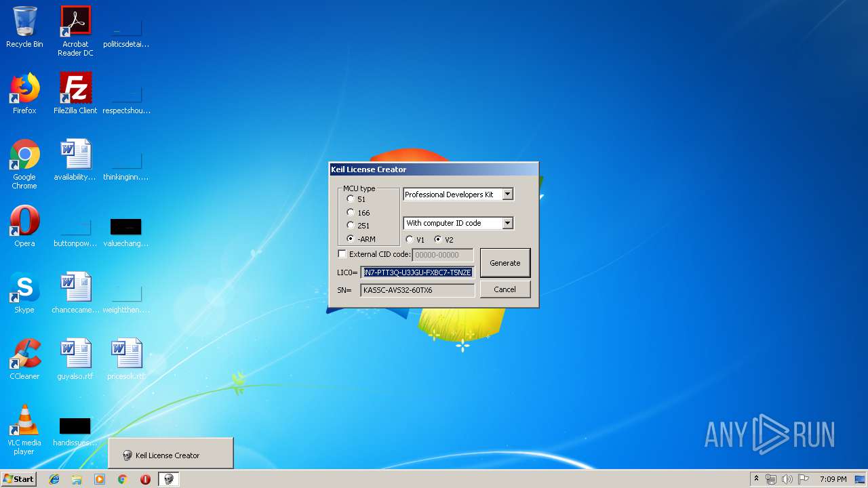The height and width of the screenshot is (488, 868).
Task: Click the External CID code input box
Action: (x=443, y=255)
